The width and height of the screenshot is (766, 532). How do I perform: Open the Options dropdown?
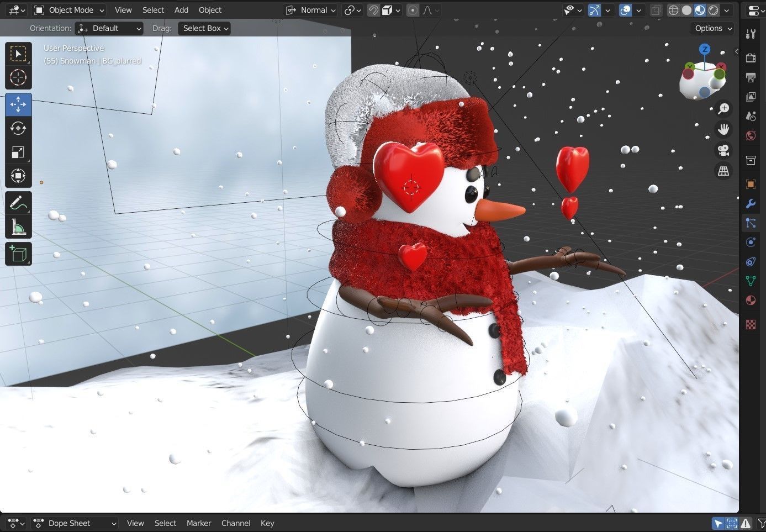tap(712, 28)
